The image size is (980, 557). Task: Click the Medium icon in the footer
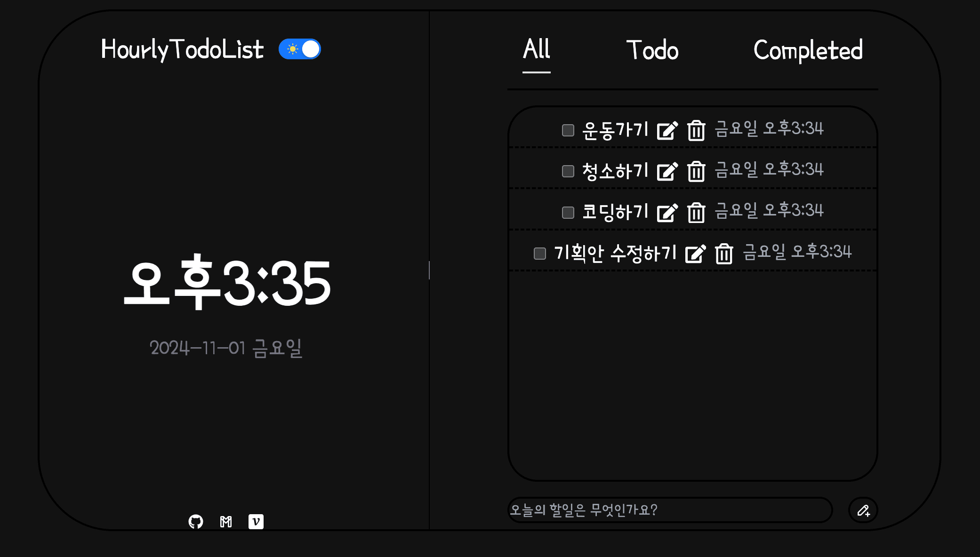225,521
